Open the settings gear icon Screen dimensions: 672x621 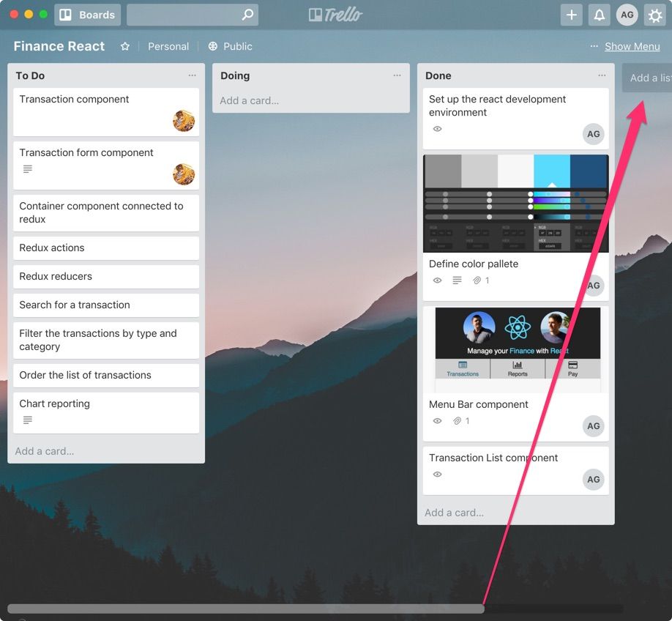pos(655,15)
